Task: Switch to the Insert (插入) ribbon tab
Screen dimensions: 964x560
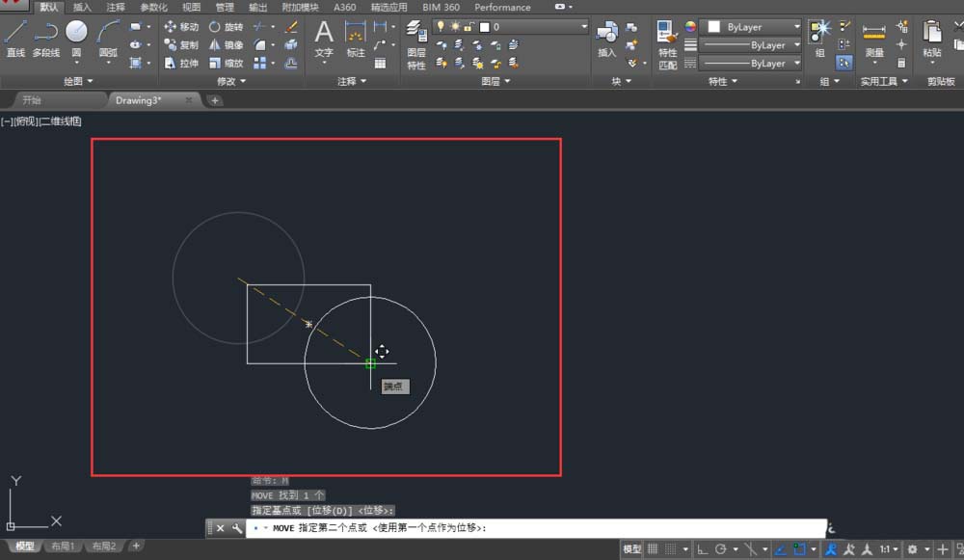Action: tap(83, 7)
